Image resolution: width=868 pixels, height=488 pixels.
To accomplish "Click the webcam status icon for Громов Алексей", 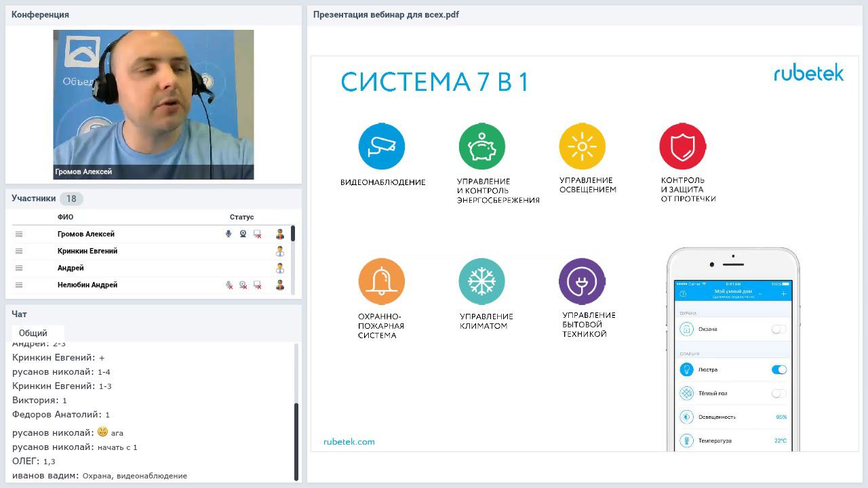I will (x=243, y=234).
